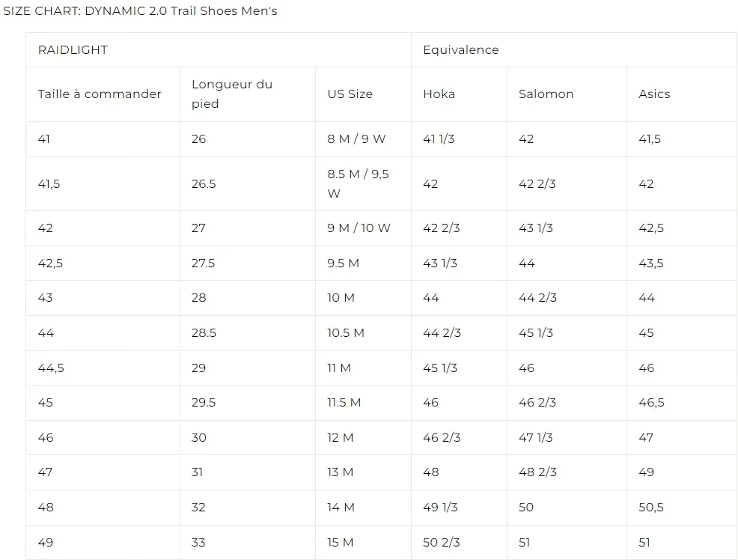
Task: Click the US Size column header
Action: 350,94
